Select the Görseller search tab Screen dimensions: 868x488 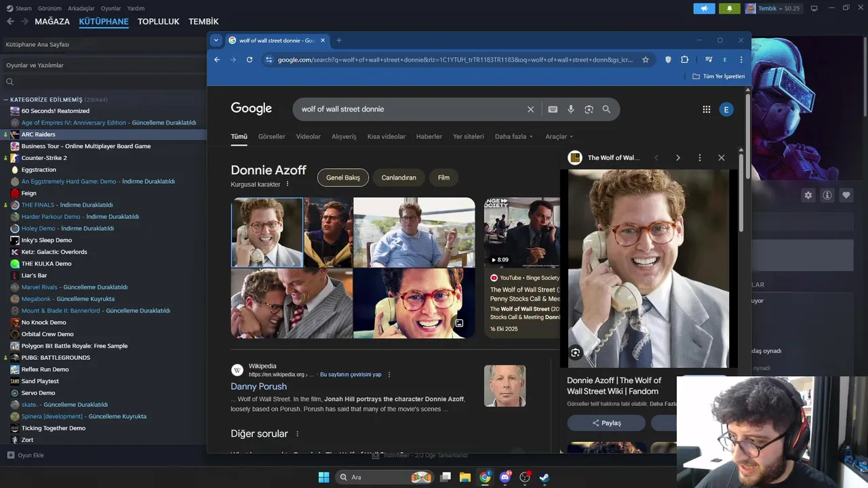click(x=271, y=136)
